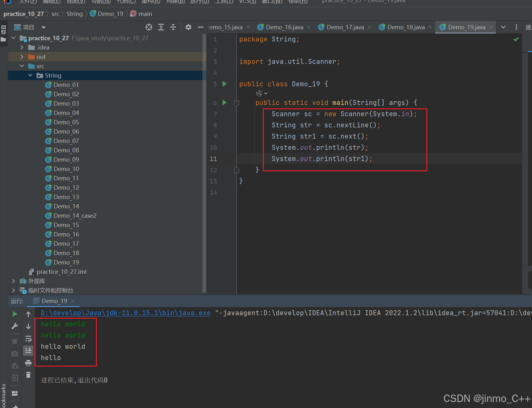Open Bookmarks tool window on left edge
Screen dimensions: 532x408
tap(3, 396)
